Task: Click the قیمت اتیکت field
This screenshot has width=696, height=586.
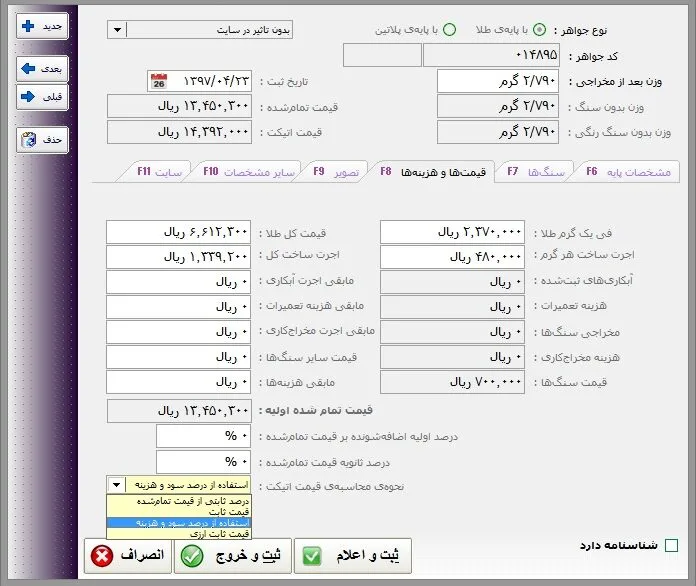Action: [179, 132]
